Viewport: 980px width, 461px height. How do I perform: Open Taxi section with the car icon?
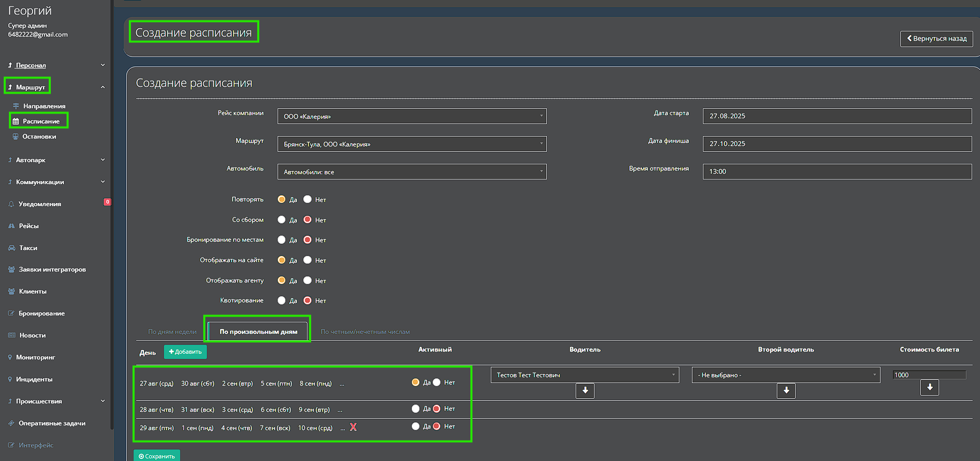pos(28,248)
